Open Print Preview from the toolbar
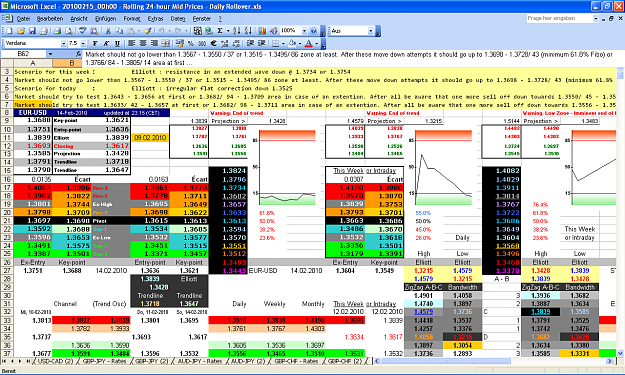The width and height of the screenshot is (625, 375). point(69,31)
